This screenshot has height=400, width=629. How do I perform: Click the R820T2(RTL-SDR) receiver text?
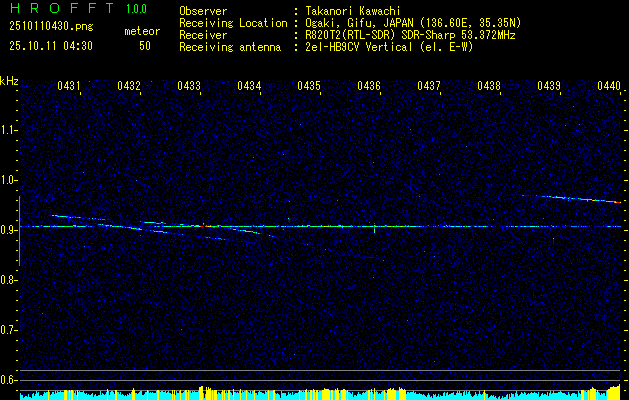409,35
